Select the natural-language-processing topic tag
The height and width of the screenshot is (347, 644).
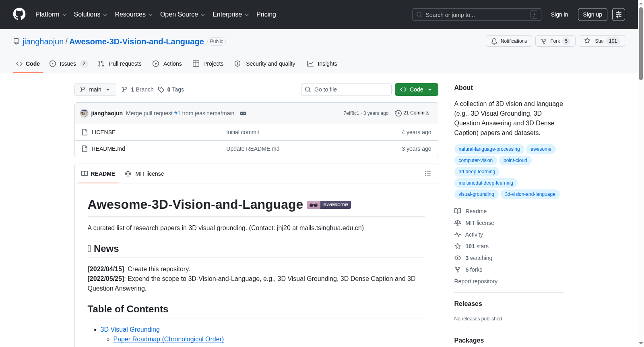[489, 149]
